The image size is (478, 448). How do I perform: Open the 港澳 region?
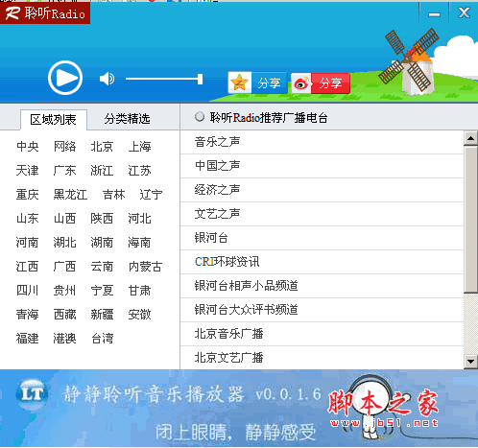tap(64, 339)
